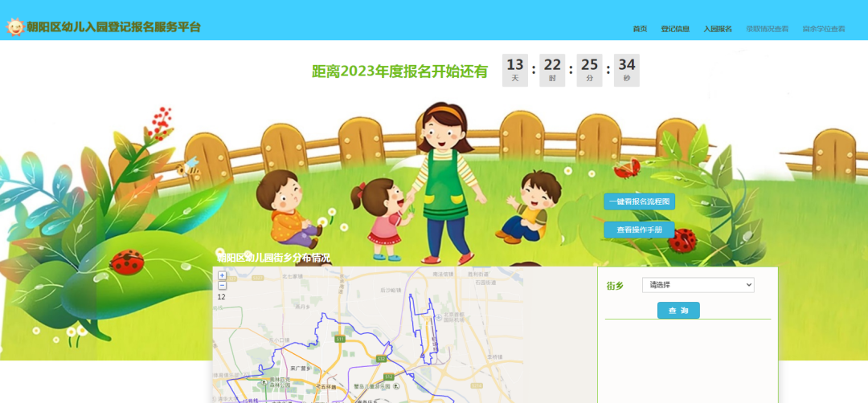Go to 首页 in navigation bar
Screen dimensions: 868x403
[640, 29]
